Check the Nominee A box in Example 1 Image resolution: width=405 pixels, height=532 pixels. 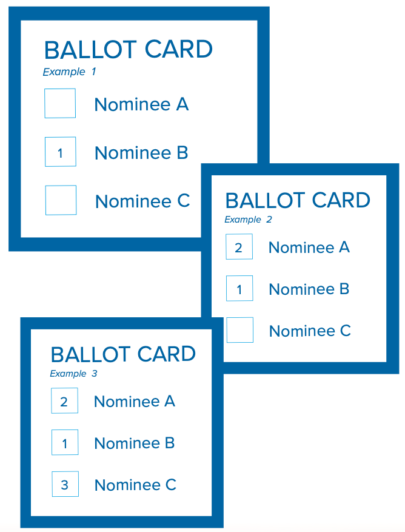[60, 104]
